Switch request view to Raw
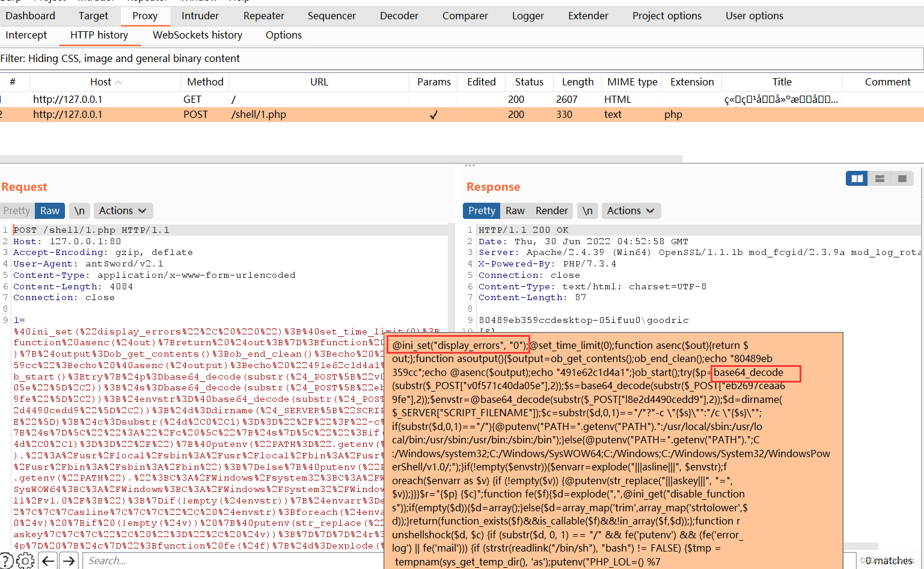 (50, 211)
